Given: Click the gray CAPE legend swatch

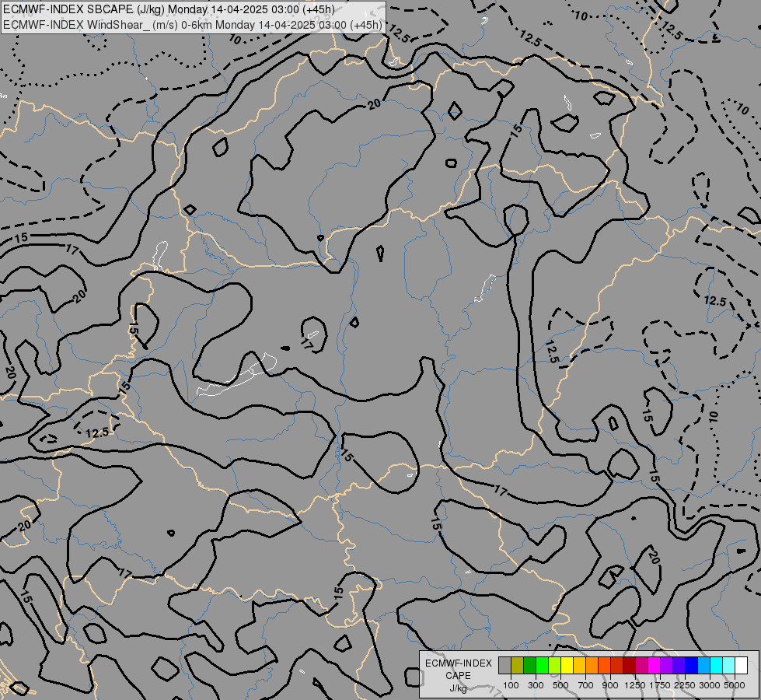Looking at the screenshot, I should coord(504,666).
